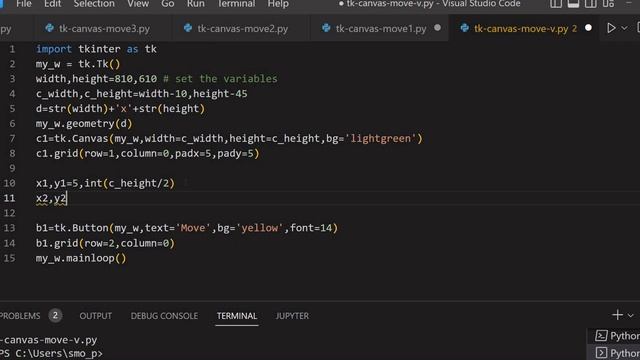Image resolution: width=640 pixels, height=360 pixels.
Task: Open the View menu
Action: [138, 4]
